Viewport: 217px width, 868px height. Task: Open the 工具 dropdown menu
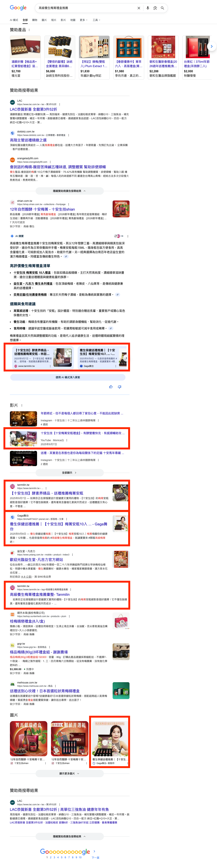[x=96, y=20]
